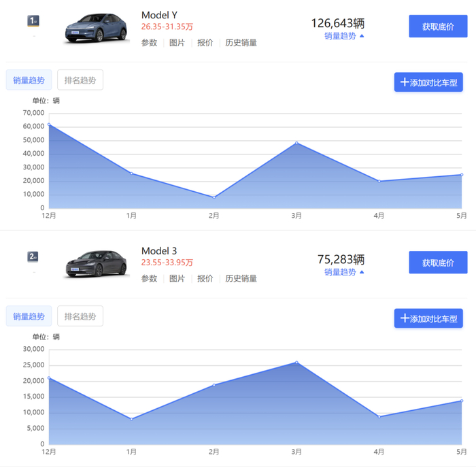The height and width of the screenshot is (468, 476).
Task: Click Model Y chart December data point
Action: [49, 124]
